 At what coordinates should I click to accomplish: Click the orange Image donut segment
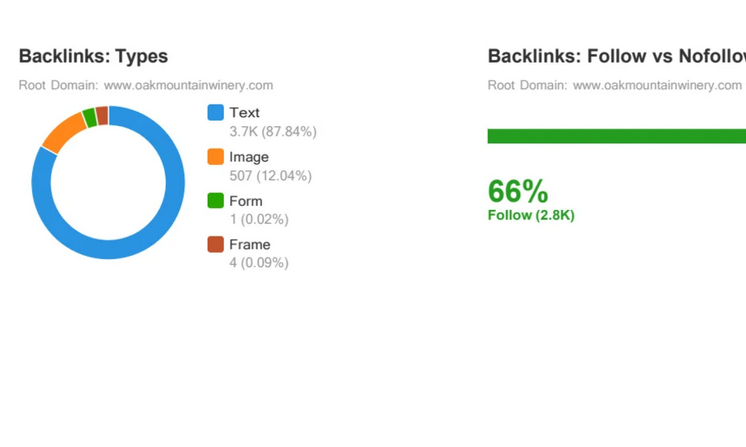point(62,133)
